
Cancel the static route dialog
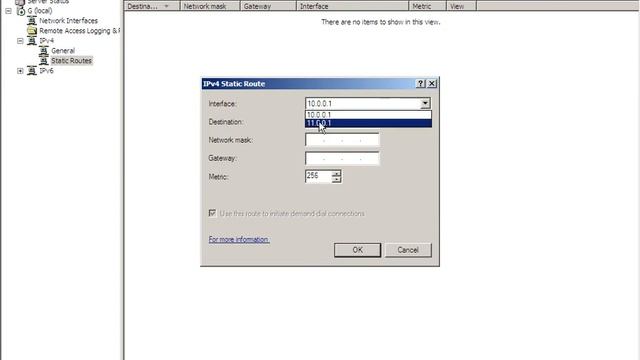click(408, 250)
